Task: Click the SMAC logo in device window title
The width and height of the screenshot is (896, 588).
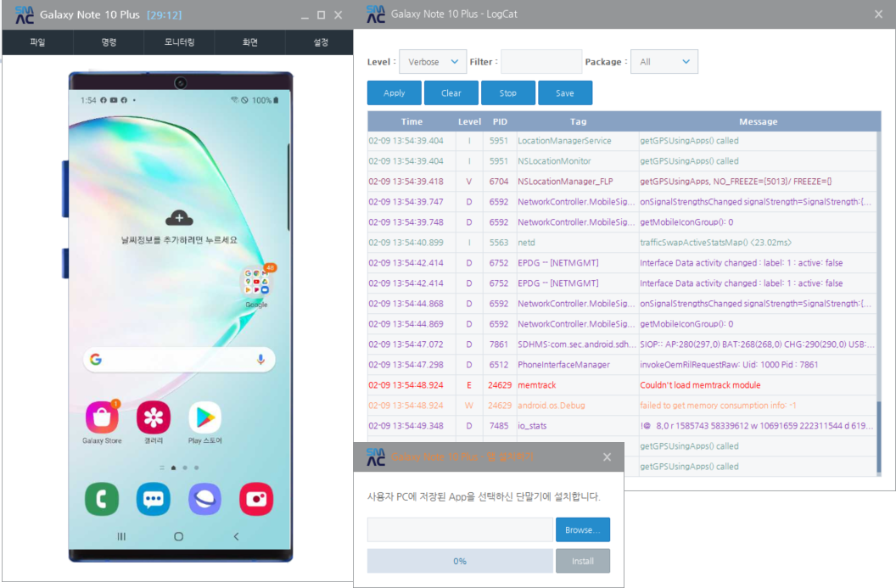Action: [25, 15]
